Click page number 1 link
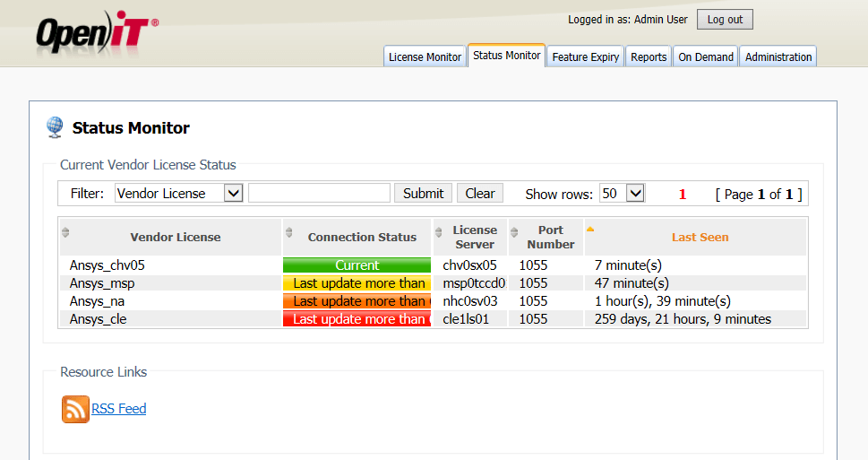The width and height of the screenshot is (868, 460). (683, 195)
